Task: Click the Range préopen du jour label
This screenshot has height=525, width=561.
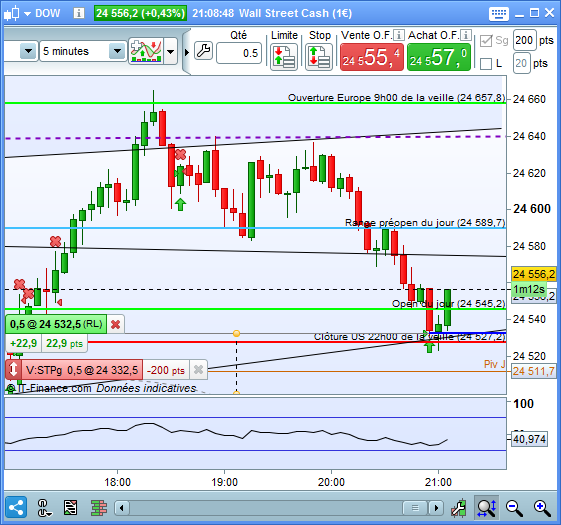Action: click(x=425, y=223)
